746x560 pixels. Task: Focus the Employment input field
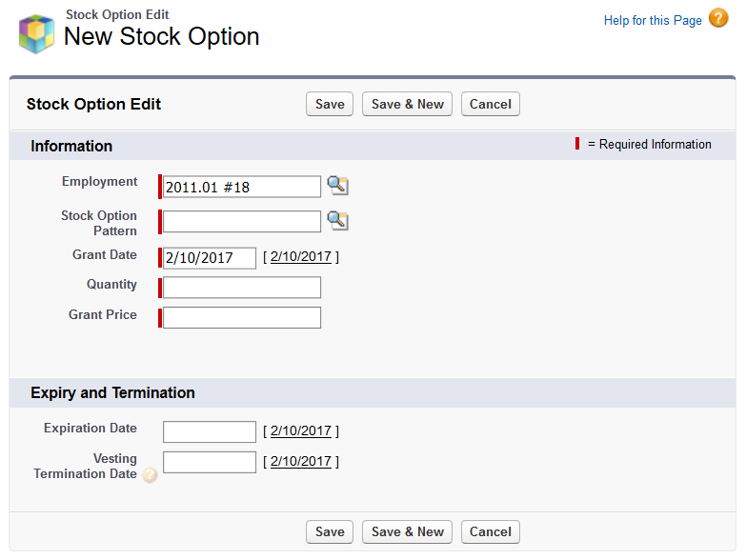point(242,187)
